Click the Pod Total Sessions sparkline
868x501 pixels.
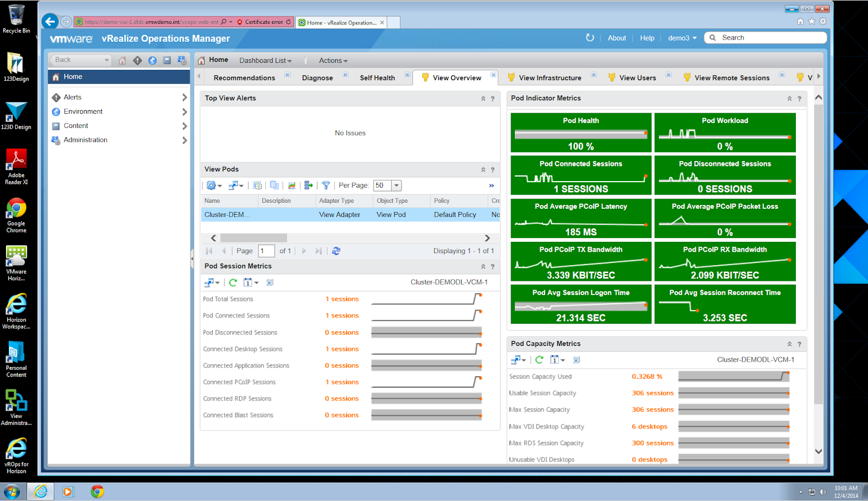427,299
